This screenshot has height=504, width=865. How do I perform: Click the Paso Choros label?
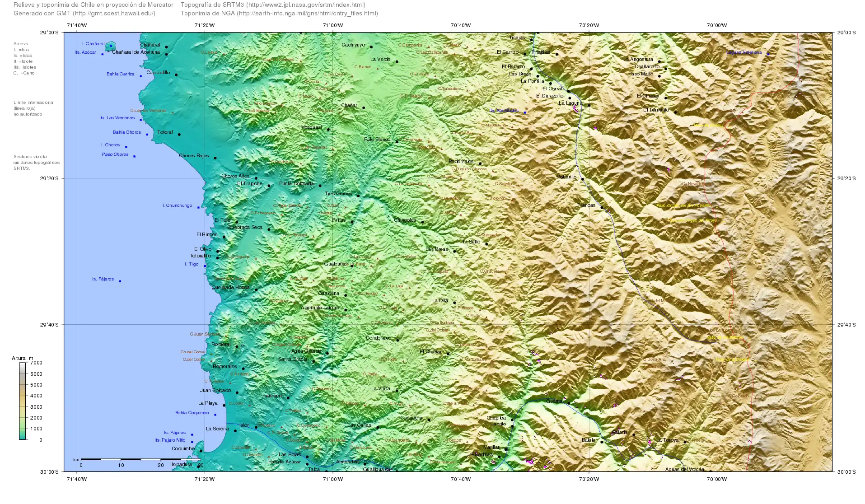click(115, 154)
